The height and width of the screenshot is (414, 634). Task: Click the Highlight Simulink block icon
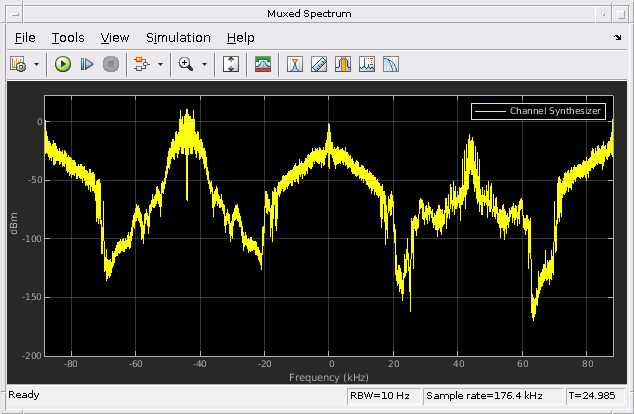[142, 64]
